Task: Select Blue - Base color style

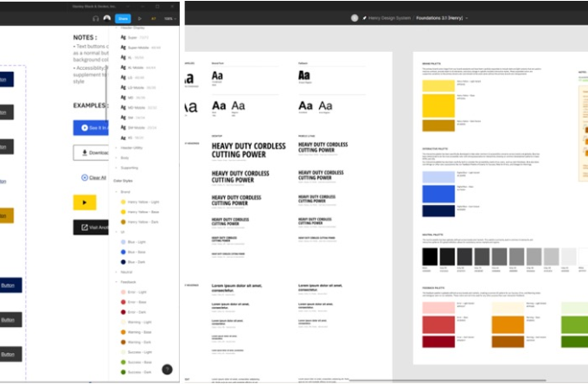Action: pyautogui.click(x=137, y=252)
